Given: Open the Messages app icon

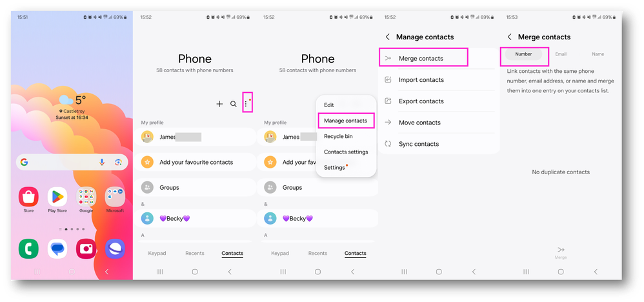Looking at the screenshot, I should pos(57,249).
